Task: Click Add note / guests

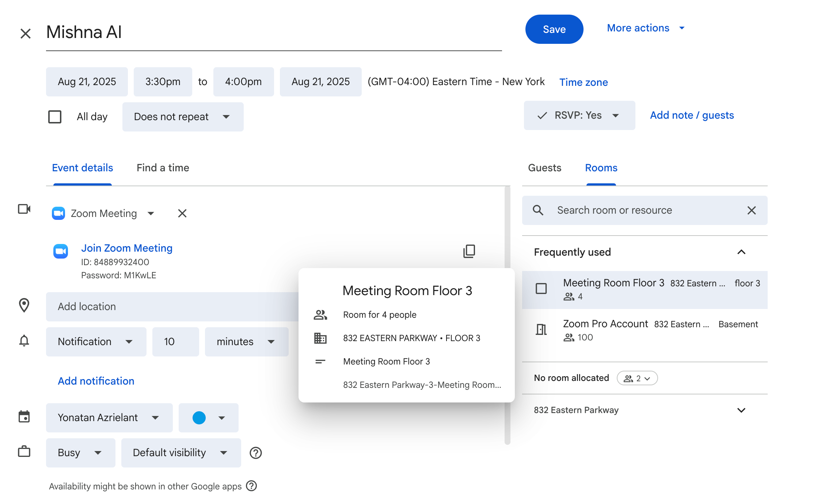Action: pyautogui.click(x=692, y=115)
